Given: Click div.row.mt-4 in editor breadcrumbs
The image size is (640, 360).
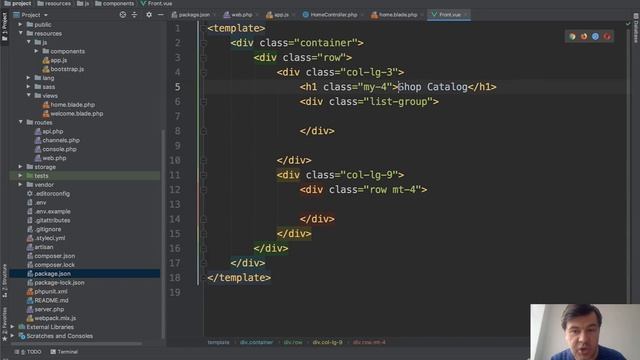Looking at the screenshot, I should click(x=369, y=342).
